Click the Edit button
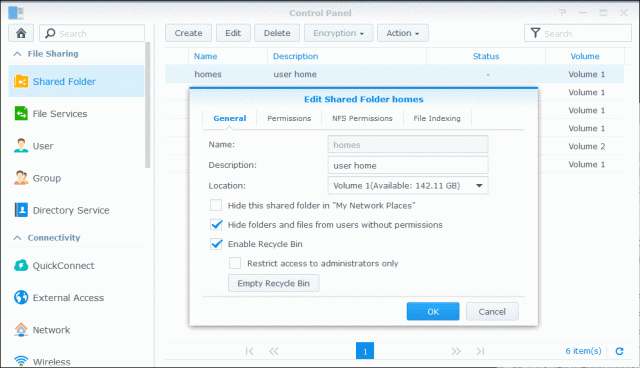The height and width of the screenshot is (368, 640). point(233,33)
